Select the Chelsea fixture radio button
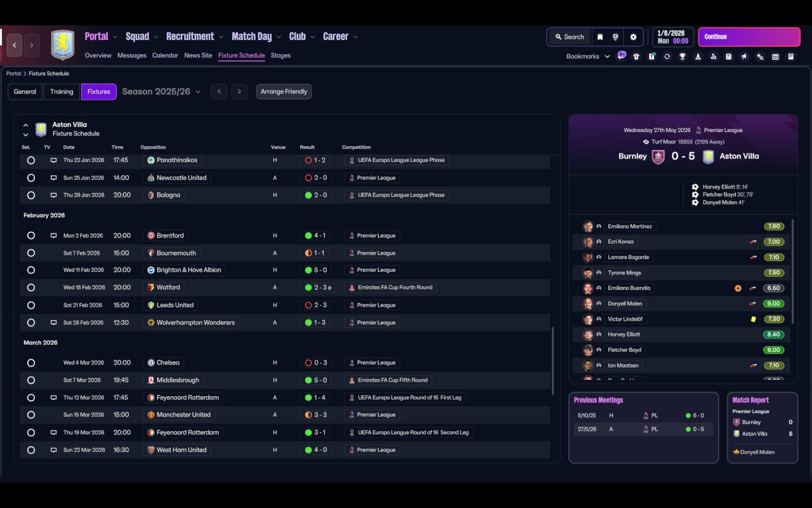Viewport: 812px width, 508px height. [x=31, y=363]
